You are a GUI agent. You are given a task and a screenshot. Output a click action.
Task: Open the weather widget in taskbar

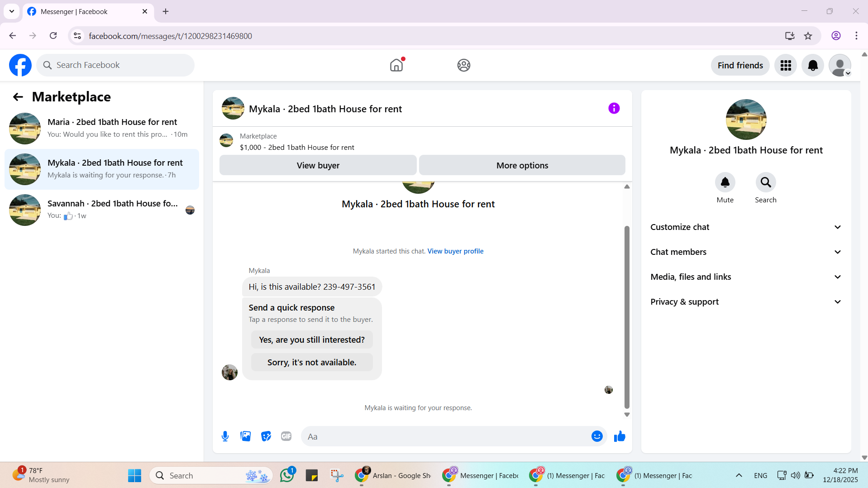coord(41,475)
